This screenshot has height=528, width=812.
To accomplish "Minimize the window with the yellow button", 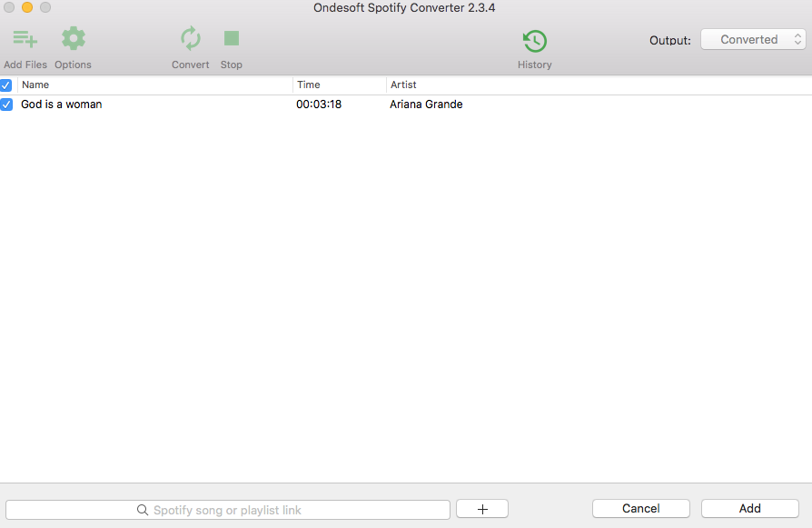I will [x=27, y=7].
